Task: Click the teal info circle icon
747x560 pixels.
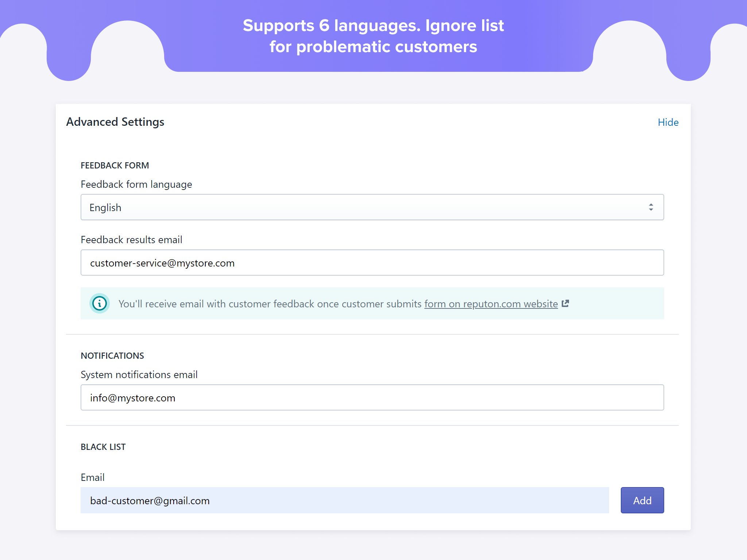Action: [x=100, y=303]
